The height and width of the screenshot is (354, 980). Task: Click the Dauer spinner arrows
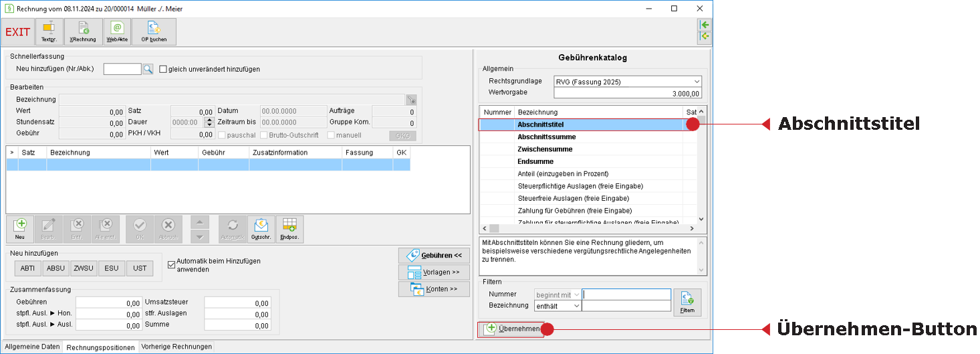tap(209, 122)
